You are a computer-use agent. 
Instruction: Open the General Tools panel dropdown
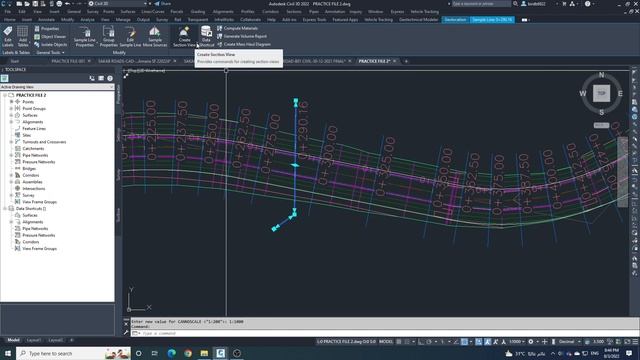tap(50, 53)
